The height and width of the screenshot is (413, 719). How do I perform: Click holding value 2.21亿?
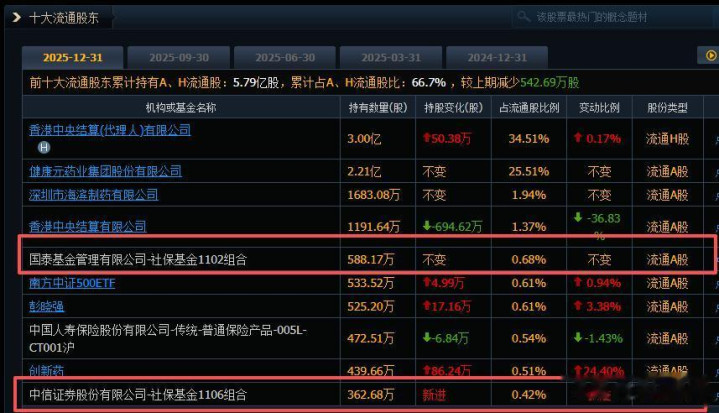(x=364, y=171)
